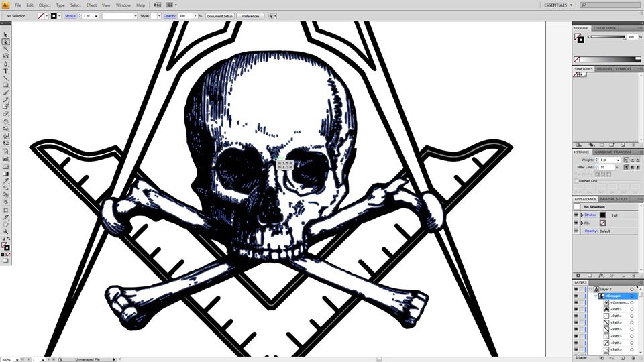Select the Gradient tool
The width and height of the screenshot is (644, 362).
click(x=6, y=174)
